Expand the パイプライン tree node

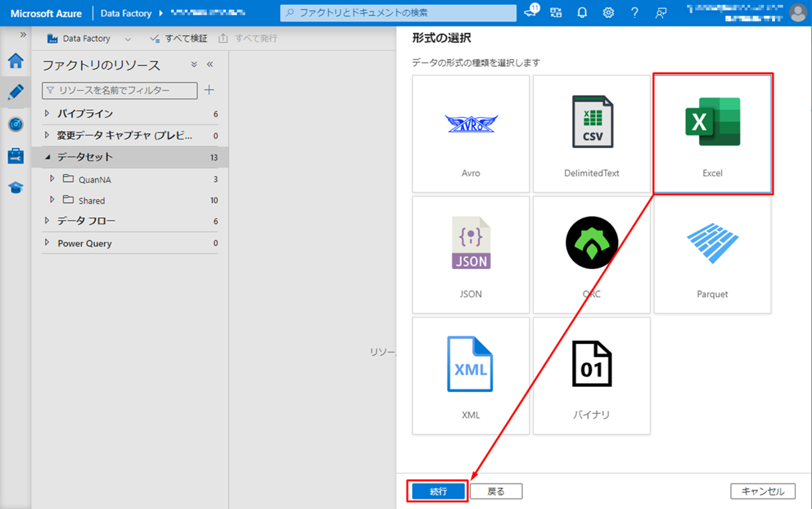pos(48,113)
